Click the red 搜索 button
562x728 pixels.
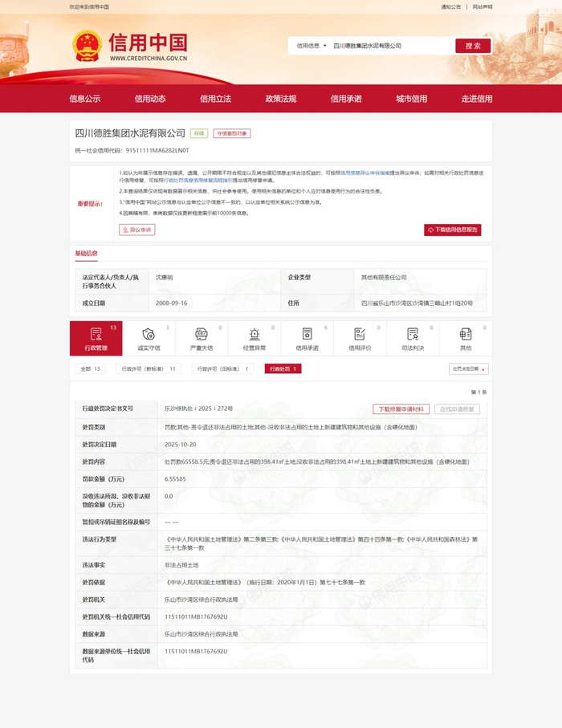[473, 46]
